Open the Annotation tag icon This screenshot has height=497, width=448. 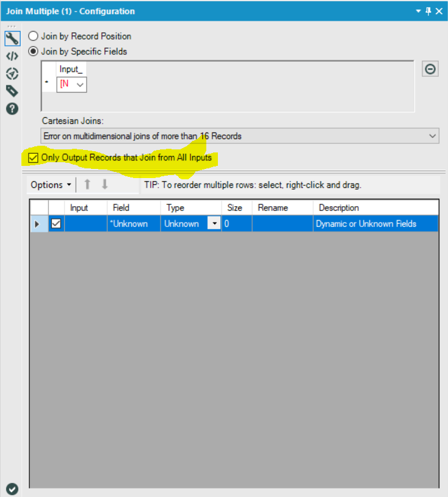tap(12, 91)
